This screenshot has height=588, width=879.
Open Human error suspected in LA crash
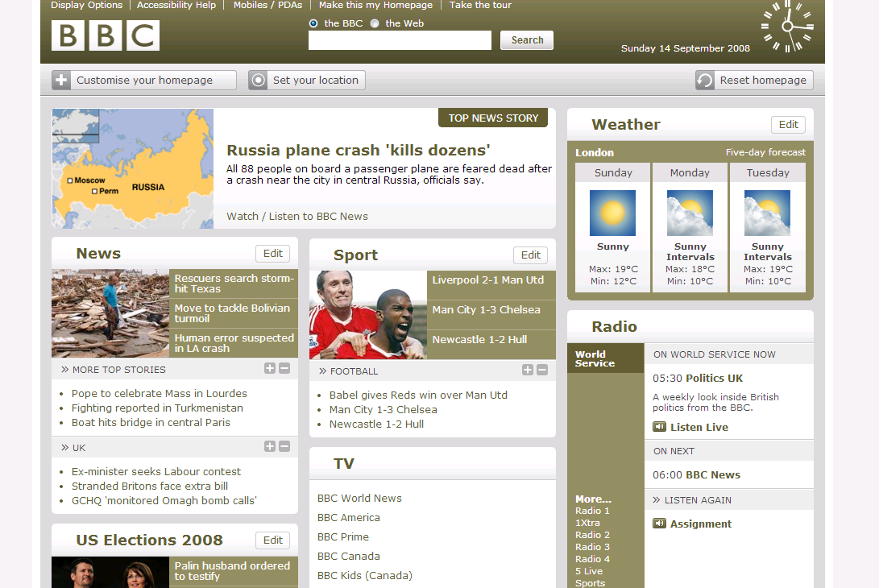pos(234,343)
